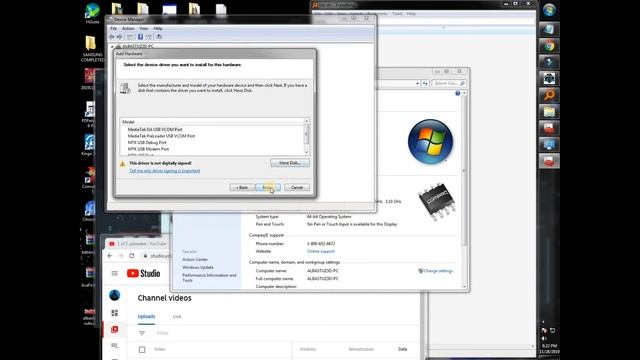Click the Date column header
Screen dimensions: 640x360
402,349
